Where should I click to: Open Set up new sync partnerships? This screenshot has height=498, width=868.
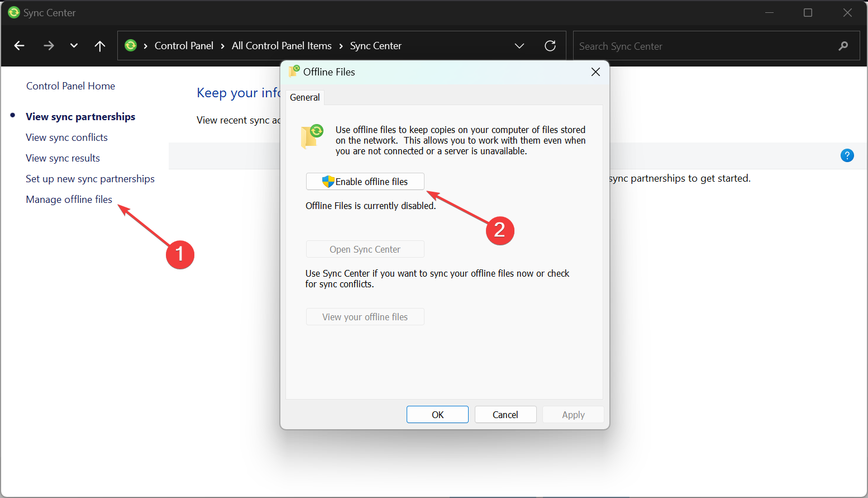pyautogui.click(x=90, y=179)
